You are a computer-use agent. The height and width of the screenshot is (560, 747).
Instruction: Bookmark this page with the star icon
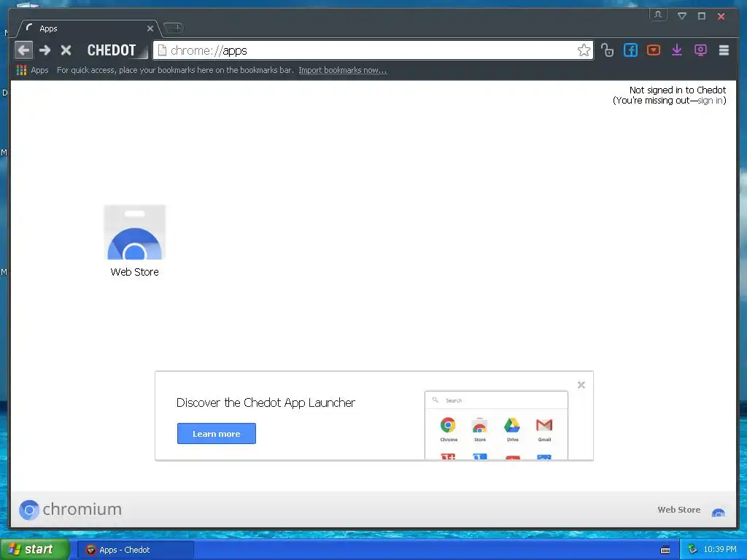click(x=584, y=50)
